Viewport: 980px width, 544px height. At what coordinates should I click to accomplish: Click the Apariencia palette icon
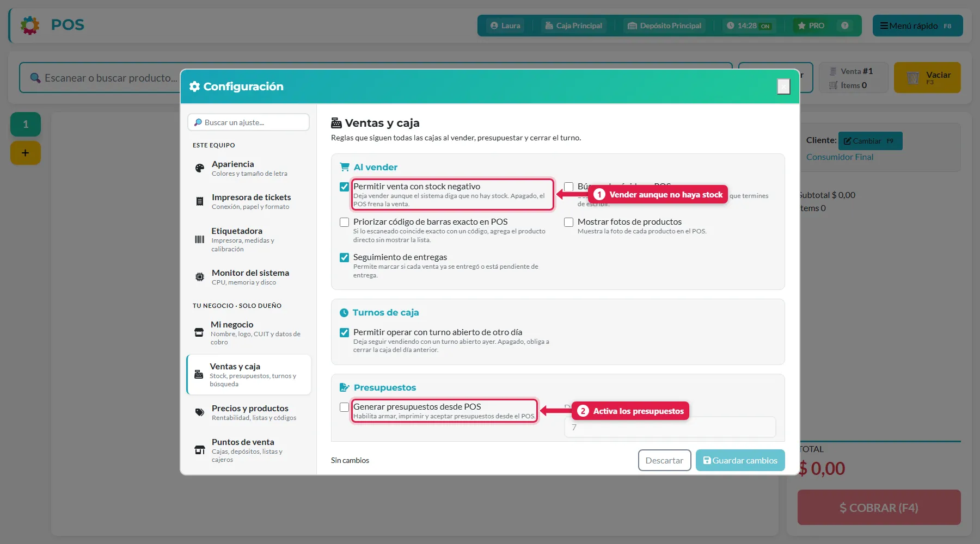[x=200, y=169]
